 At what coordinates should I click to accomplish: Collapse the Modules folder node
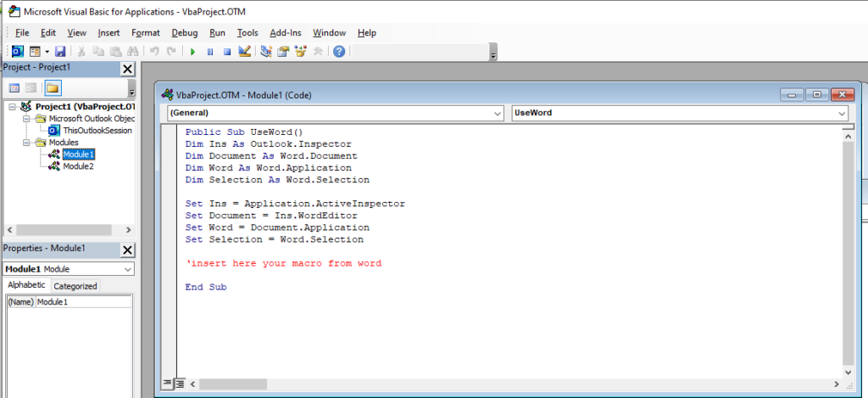tap(25, 143)
